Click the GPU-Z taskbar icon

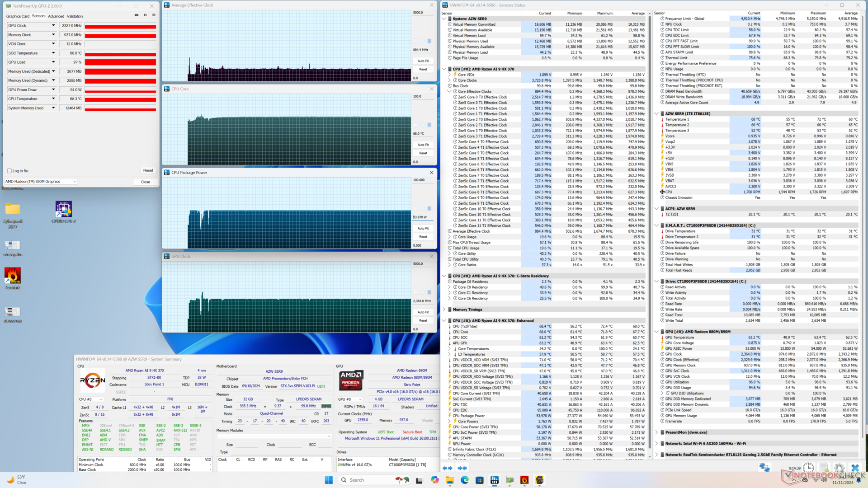point(509,480)
